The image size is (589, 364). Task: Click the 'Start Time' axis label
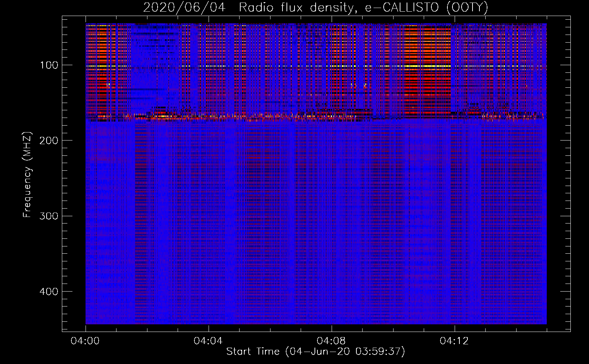pos(316,352)
